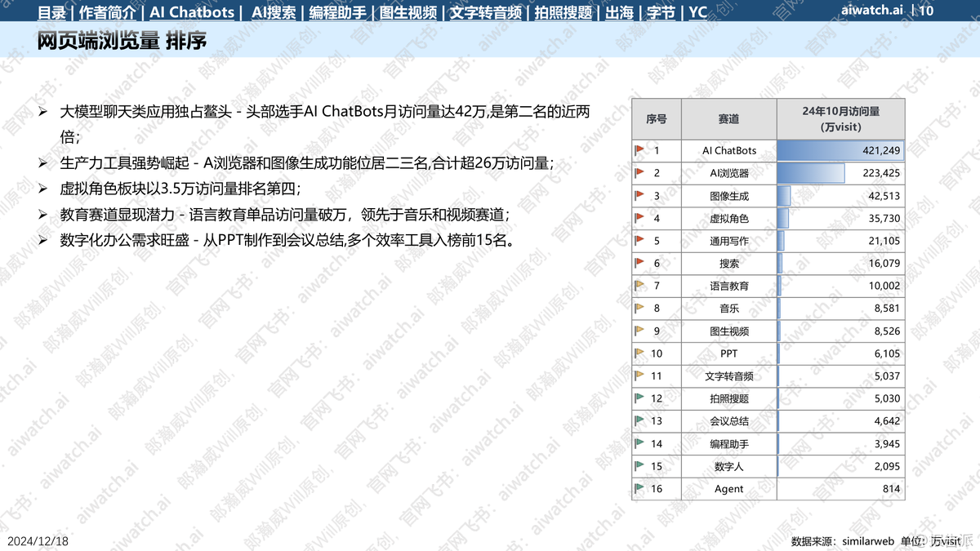980x551 pixels.
Task: Click the red flag in row 2
Action: 639,173
